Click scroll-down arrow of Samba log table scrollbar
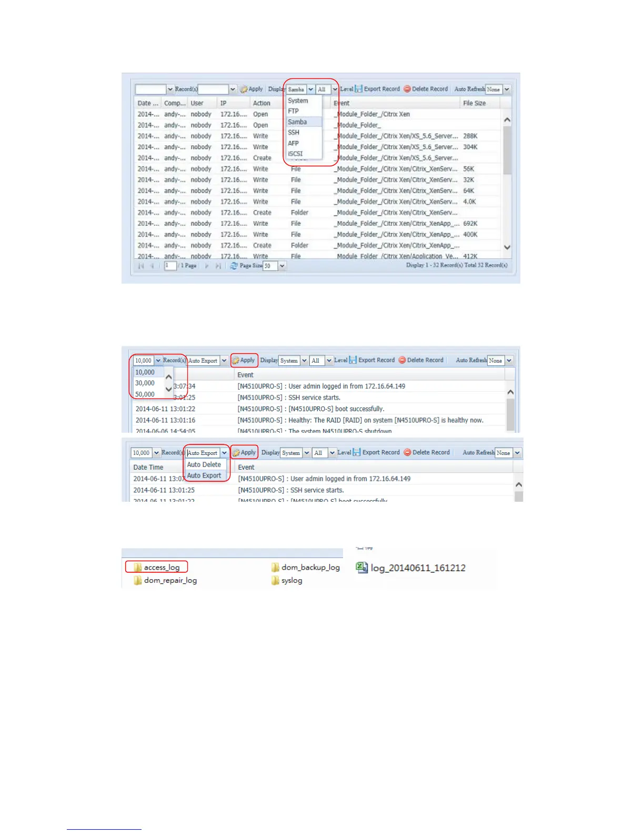Viewport: 644px width, 834px height. (507, 247)
